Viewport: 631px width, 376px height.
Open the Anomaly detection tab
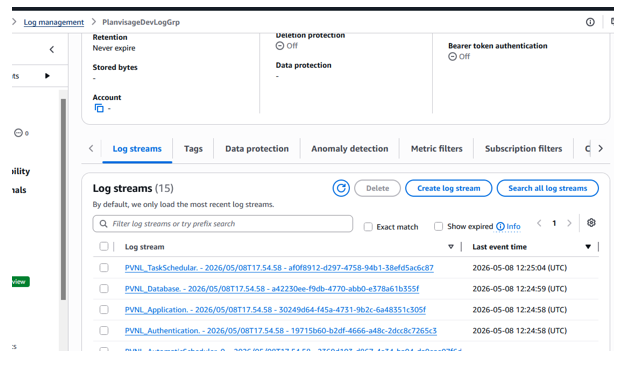pos(350,149)
